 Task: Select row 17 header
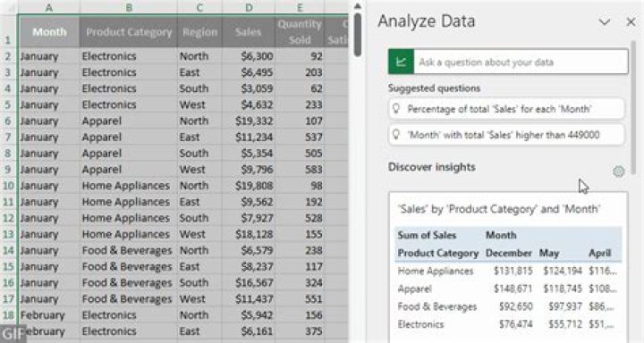[9, 298]
